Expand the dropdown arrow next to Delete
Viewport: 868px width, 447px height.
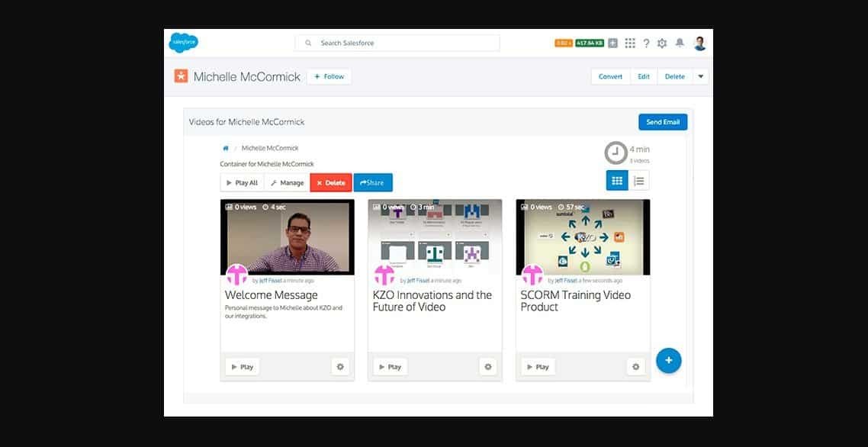coord(701,76)
